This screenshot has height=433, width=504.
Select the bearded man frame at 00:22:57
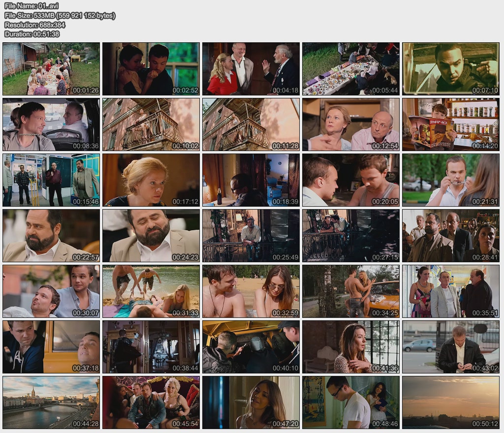(x=51, y=236)
